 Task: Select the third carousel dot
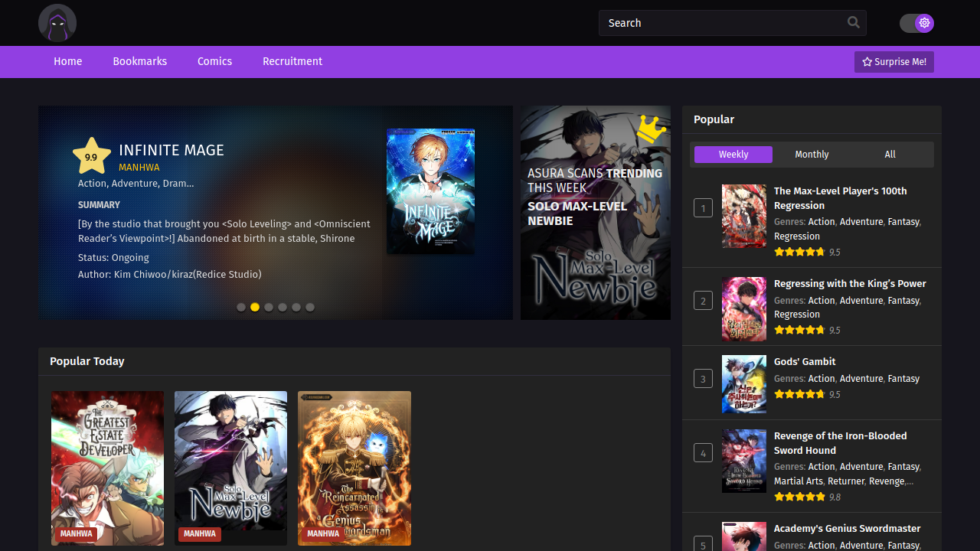tap(269, 307)
